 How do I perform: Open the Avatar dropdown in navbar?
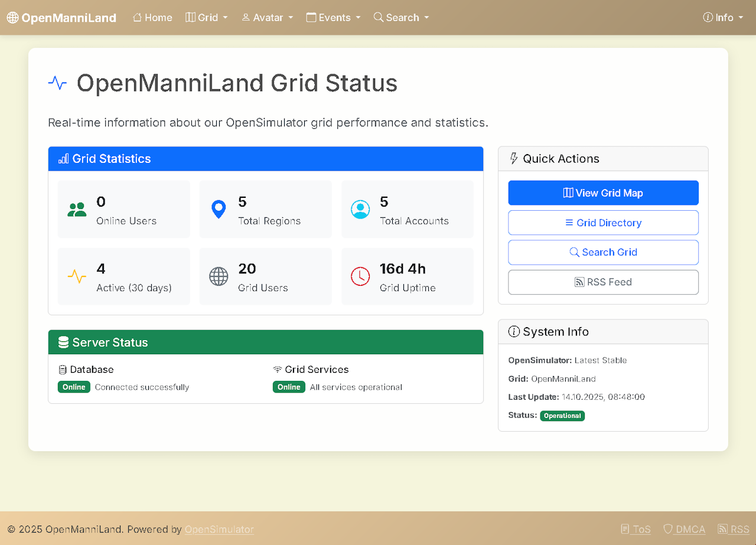click(268, 18)
